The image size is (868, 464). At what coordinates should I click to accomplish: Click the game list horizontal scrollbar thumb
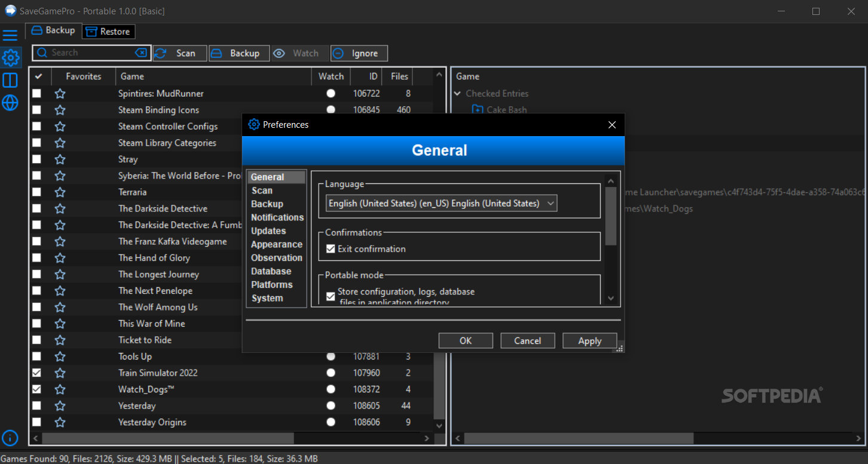click(169, 438)
